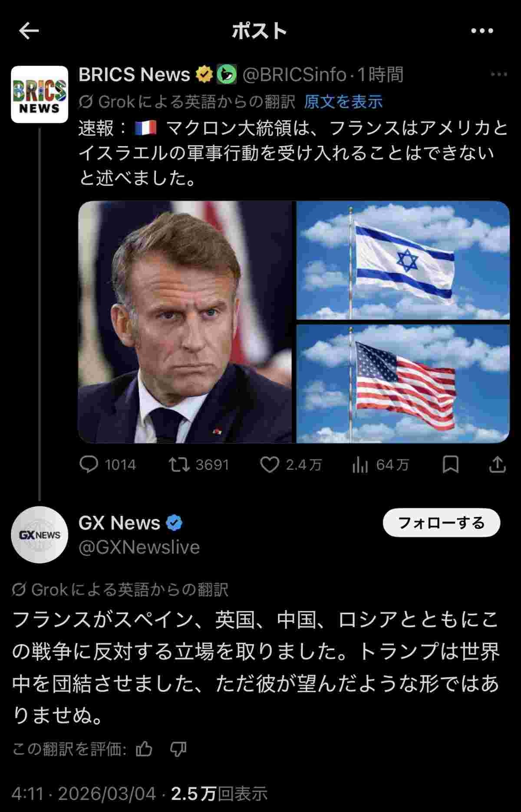Click the フォローする button

pyautogui.click(x=441, y=523)
